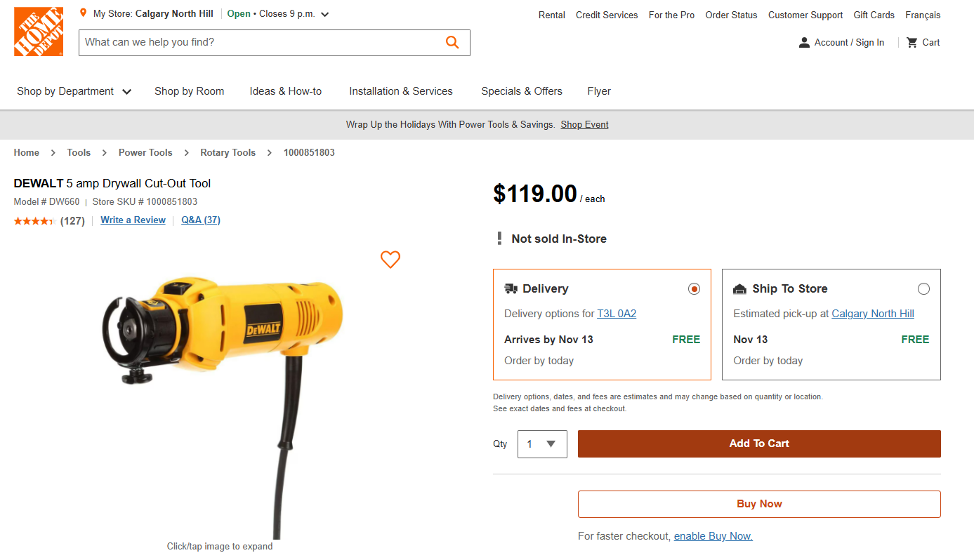Image resolution: width=974 pixels, height=560 pixels.
Task: Click the Account / Sign In person icon
Action: (x=803, y=42)
